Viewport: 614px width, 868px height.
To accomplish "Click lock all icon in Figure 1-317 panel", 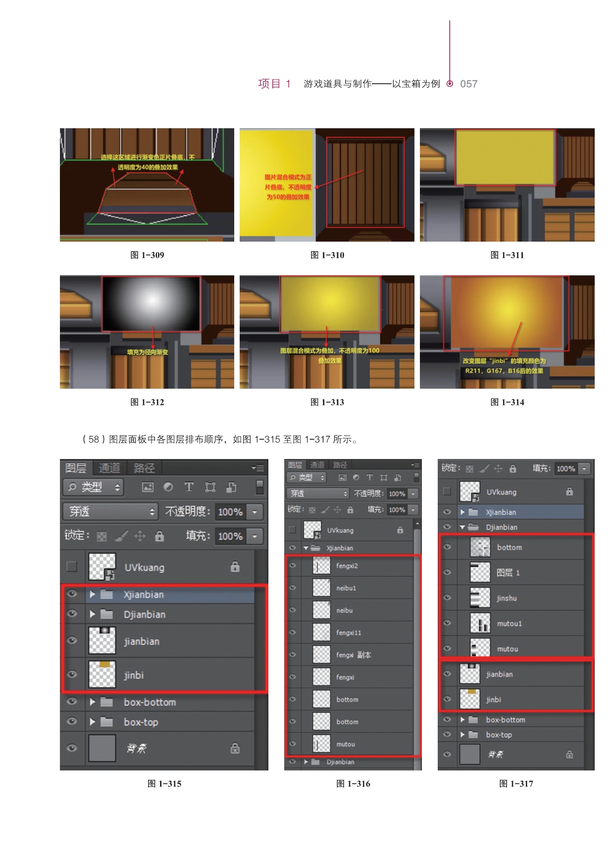I will [x=512, y=468].
